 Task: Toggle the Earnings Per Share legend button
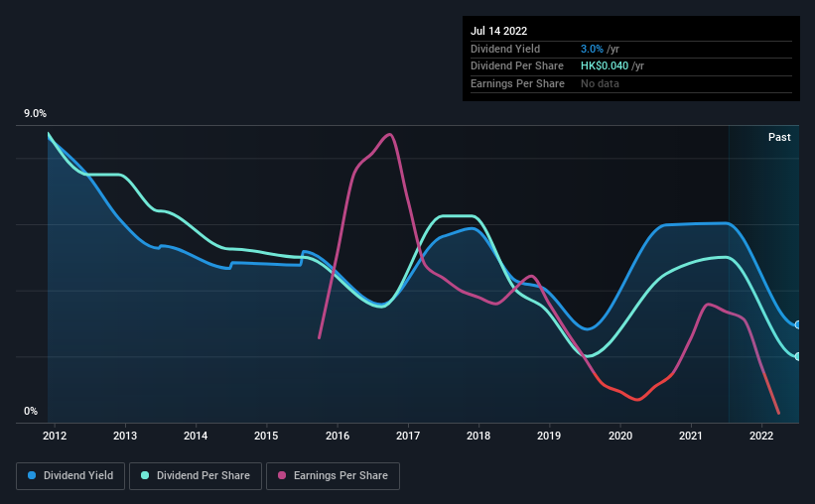333,476
